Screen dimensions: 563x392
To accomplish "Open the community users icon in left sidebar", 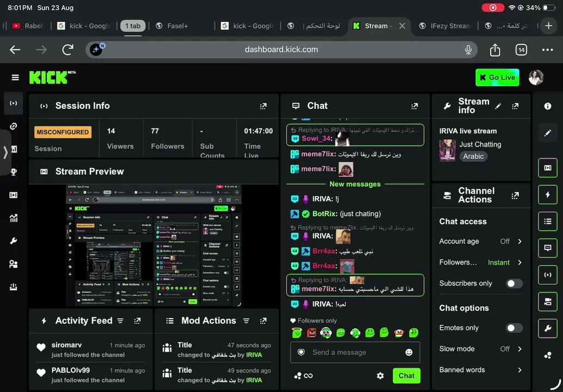I will pos(13,264).
